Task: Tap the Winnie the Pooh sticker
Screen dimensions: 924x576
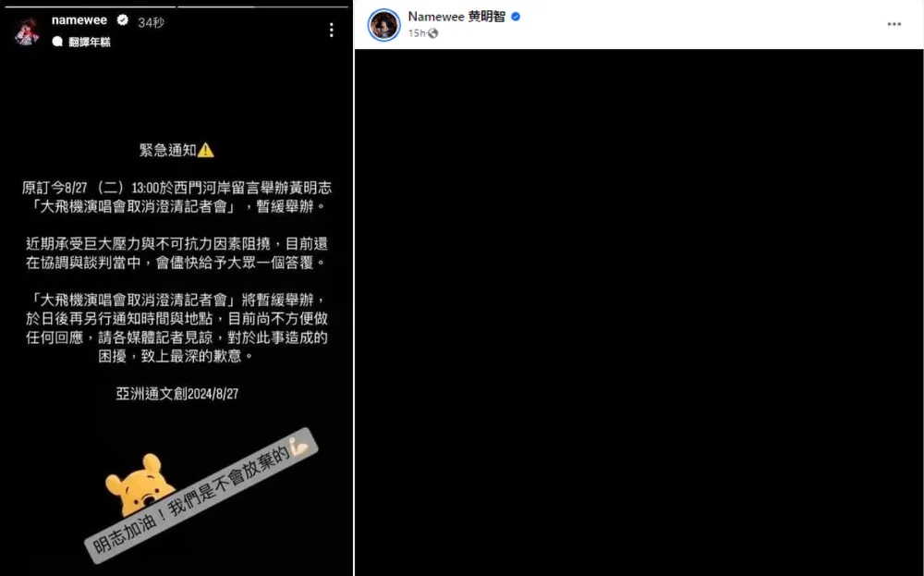Action: click(x=140, y=484)
